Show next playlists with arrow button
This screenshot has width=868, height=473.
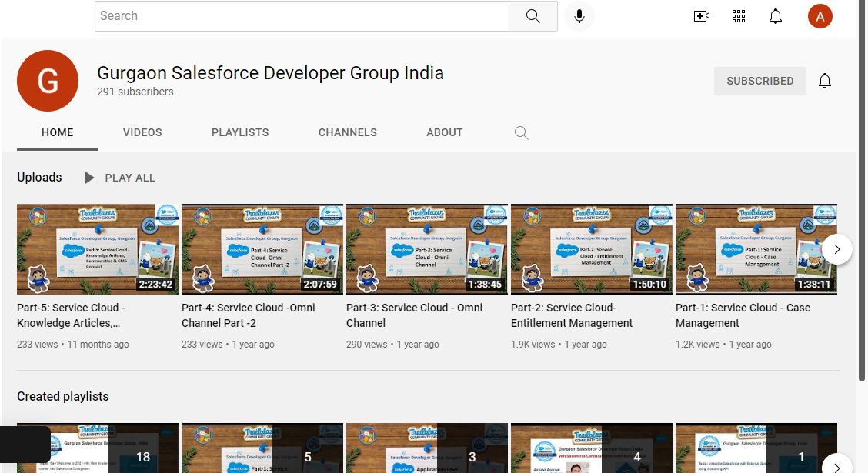tap(837, 465)
